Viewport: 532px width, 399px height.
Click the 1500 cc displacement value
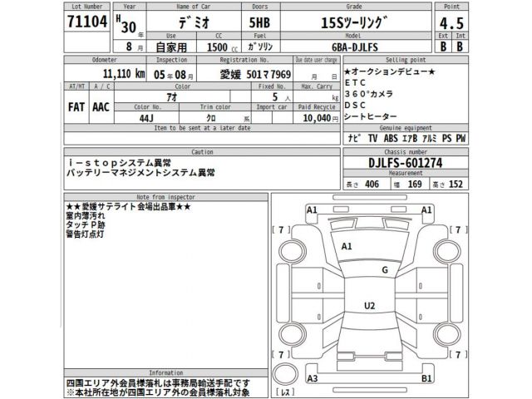tap(222, 47)
